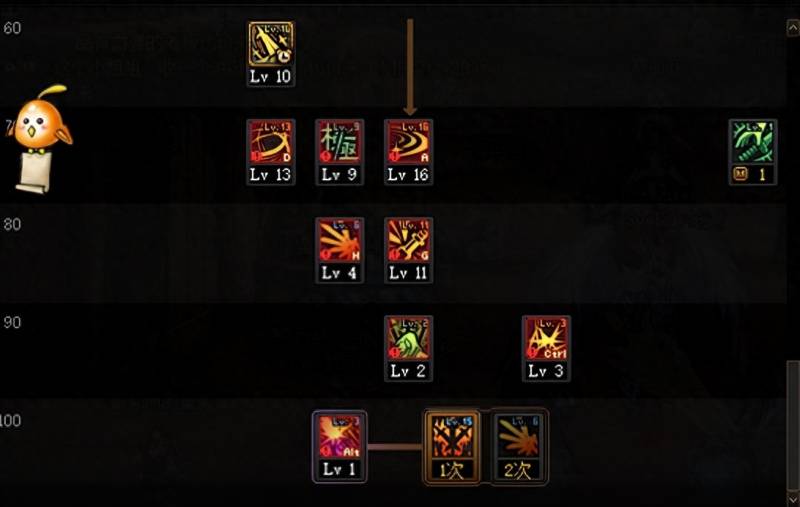
Task: Click the level 90 row label
Action: click(12, 322)
